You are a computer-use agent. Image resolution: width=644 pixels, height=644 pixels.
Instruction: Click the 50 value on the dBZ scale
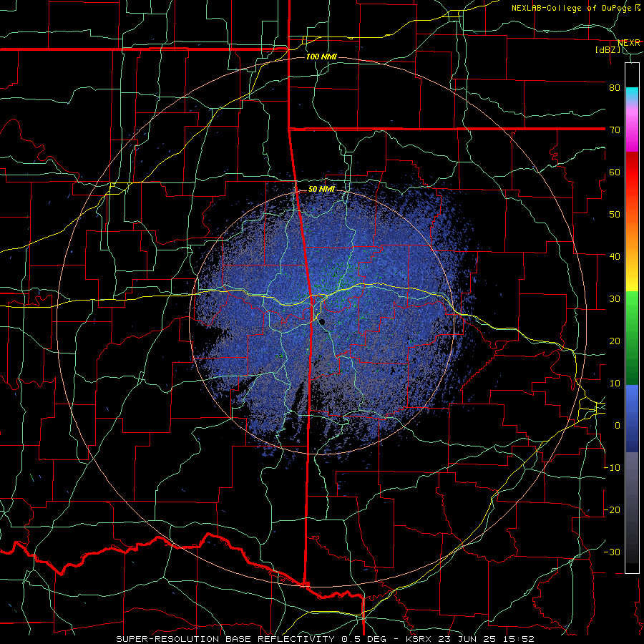615,215
